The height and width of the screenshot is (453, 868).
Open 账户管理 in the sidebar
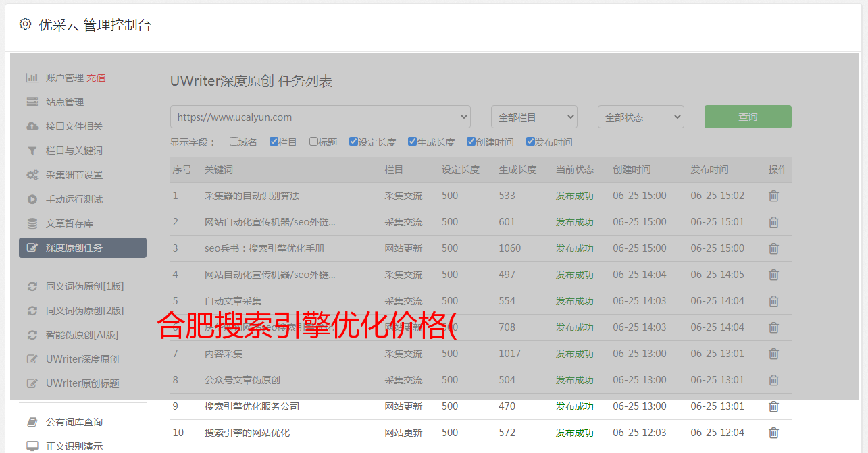pyautogui.click(x=65, y=78)
